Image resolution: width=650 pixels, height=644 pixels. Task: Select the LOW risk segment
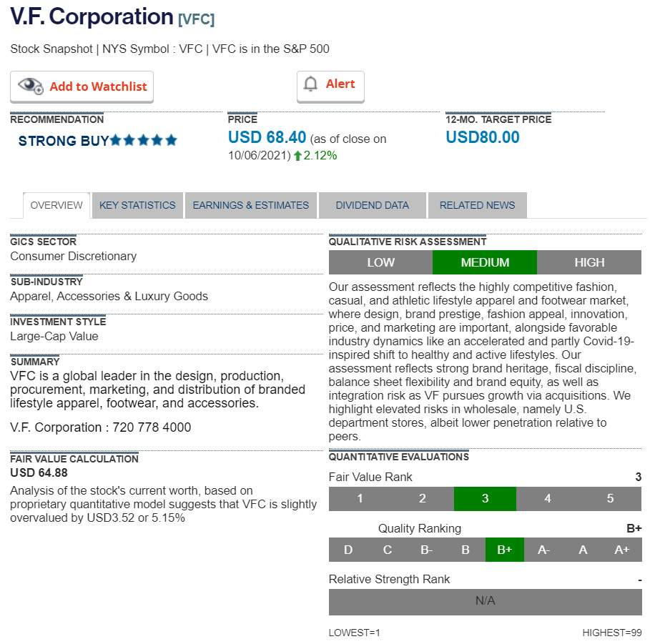[x=380, y=262]
